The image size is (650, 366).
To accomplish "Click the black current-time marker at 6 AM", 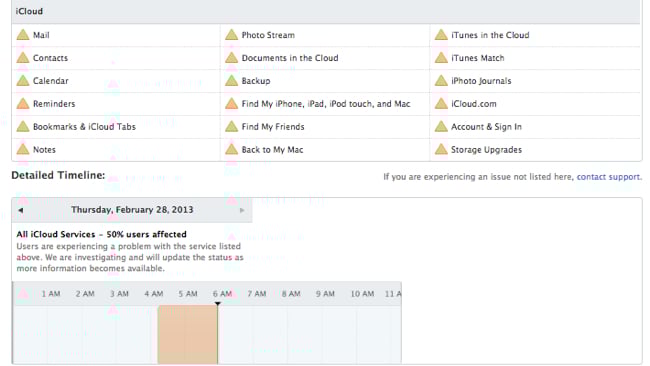I will click(x=218, y=304).
